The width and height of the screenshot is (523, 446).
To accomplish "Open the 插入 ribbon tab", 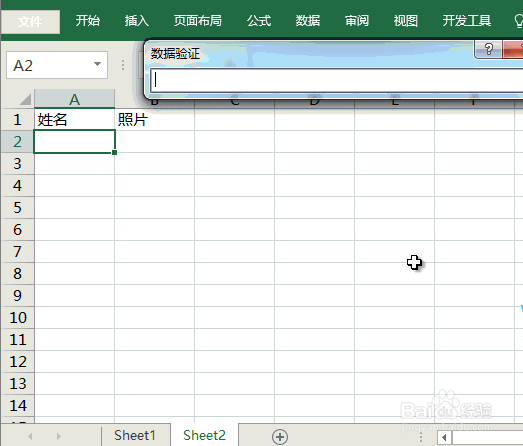I will pyautogui.click(x=137, y=21).
